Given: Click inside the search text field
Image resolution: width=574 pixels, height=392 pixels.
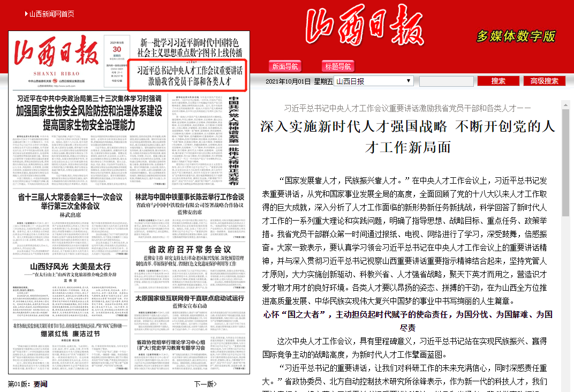Looking at the screenshot, I should point(445,81).
